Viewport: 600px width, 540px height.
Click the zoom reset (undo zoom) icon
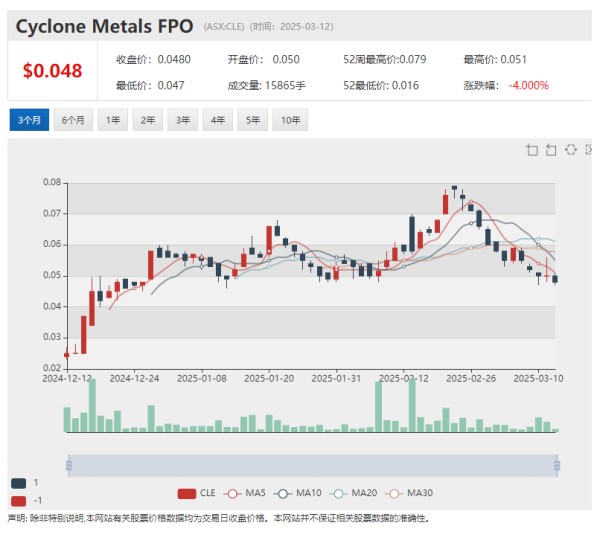(551, 150)
